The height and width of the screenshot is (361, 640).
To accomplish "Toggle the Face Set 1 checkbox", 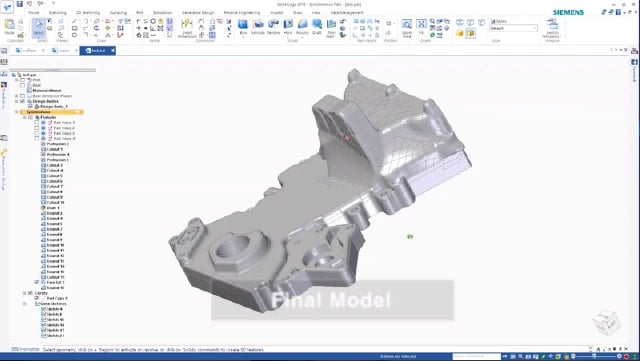I will pos(37,282).
